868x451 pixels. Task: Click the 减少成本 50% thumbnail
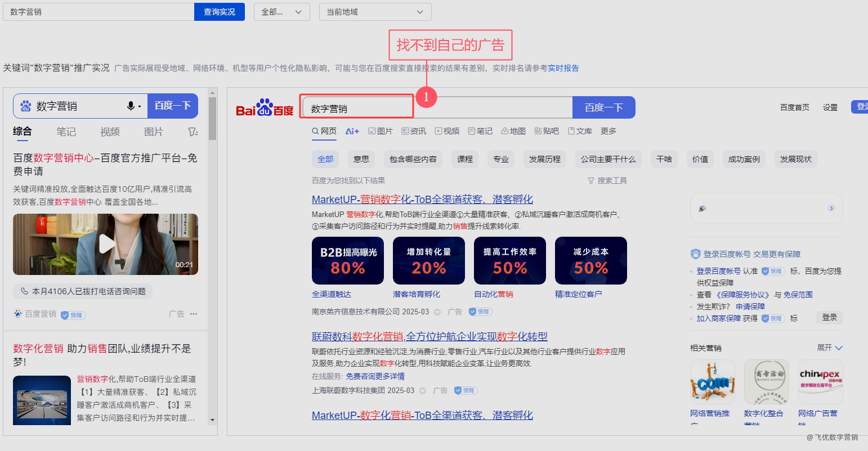coord(591,260)
